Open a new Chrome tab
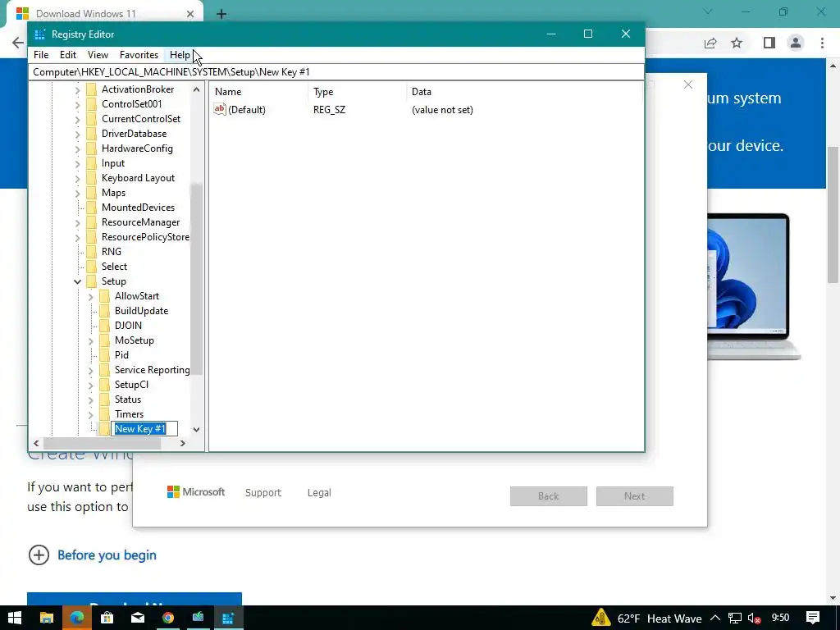Viewport: 840px width, 630px height. tap(221, 15)
